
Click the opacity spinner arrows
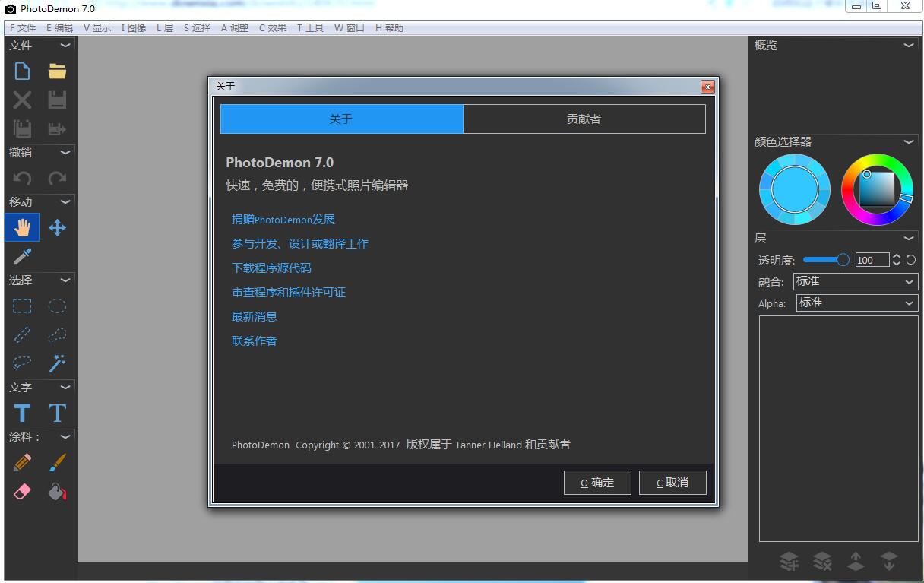[897, 260]
